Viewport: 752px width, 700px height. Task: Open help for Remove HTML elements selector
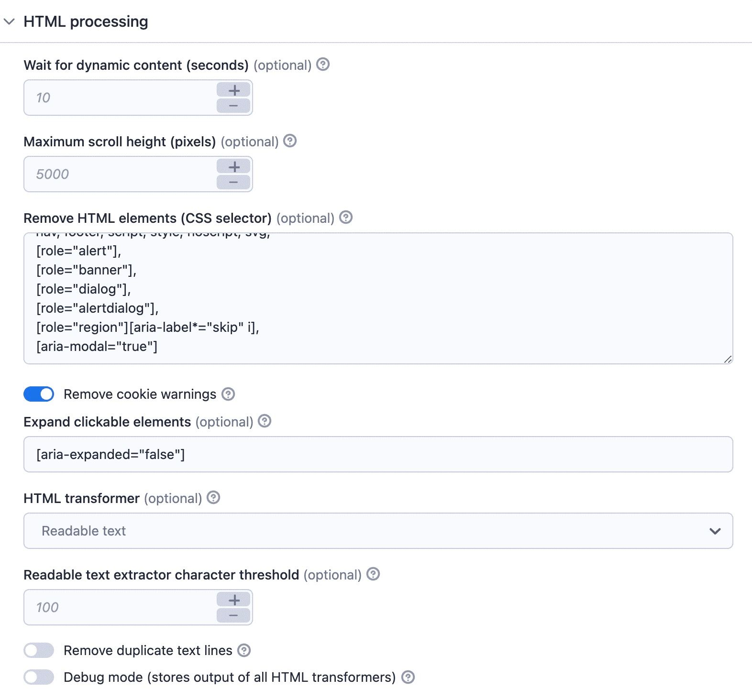pyautogui.click(x=346, y=218)
